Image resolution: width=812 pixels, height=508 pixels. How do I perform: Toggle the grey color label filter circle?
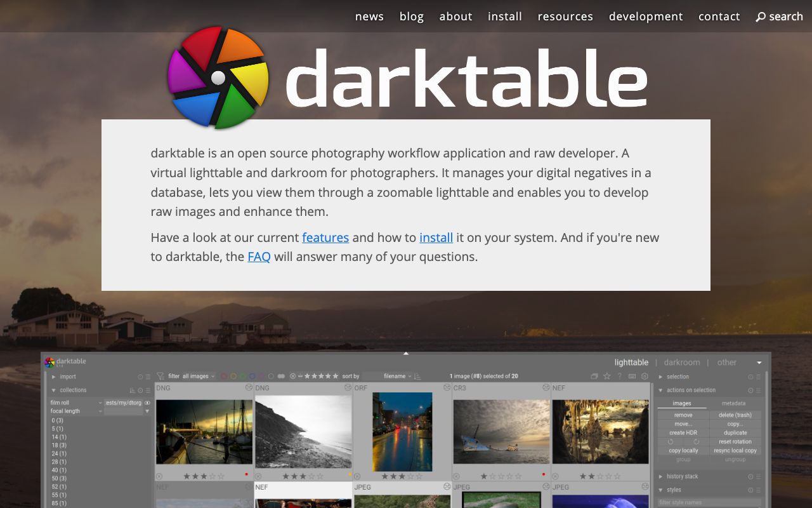(x=271, y=377)
